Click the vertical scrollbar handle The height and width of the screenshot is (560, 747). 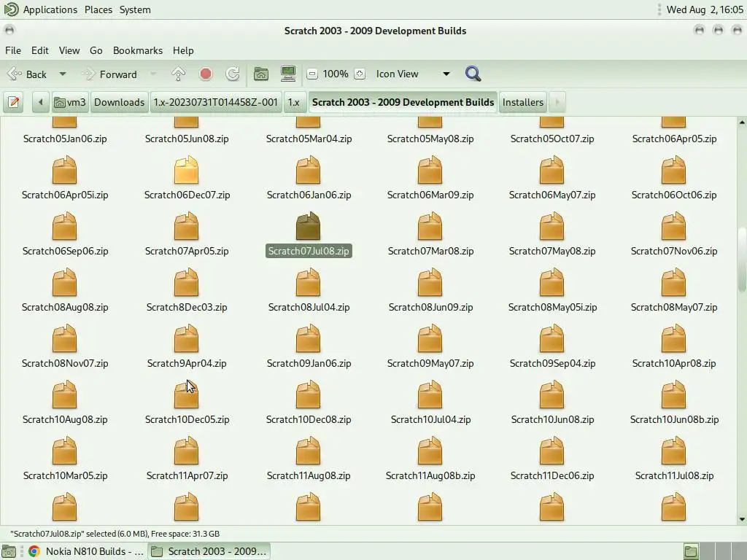click(x=742, y=260)
